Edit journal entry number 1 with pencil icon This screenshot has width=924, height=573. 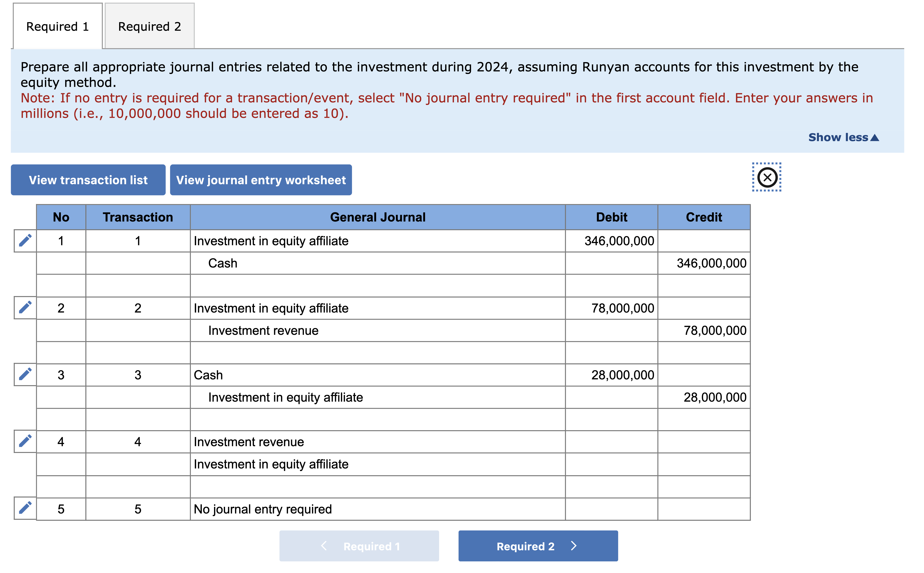[25, 241]
